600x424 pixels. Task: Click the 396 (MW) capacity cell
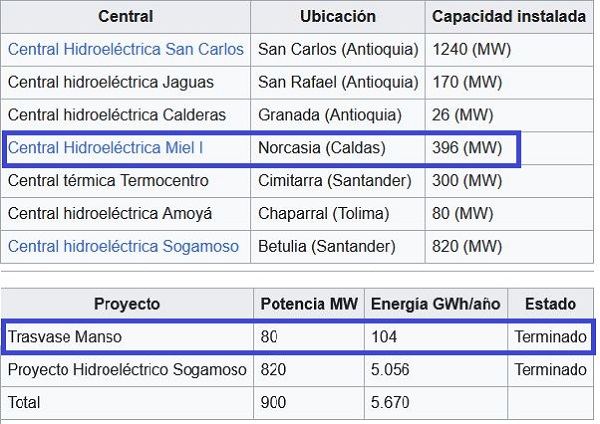(x=467, y=148)
